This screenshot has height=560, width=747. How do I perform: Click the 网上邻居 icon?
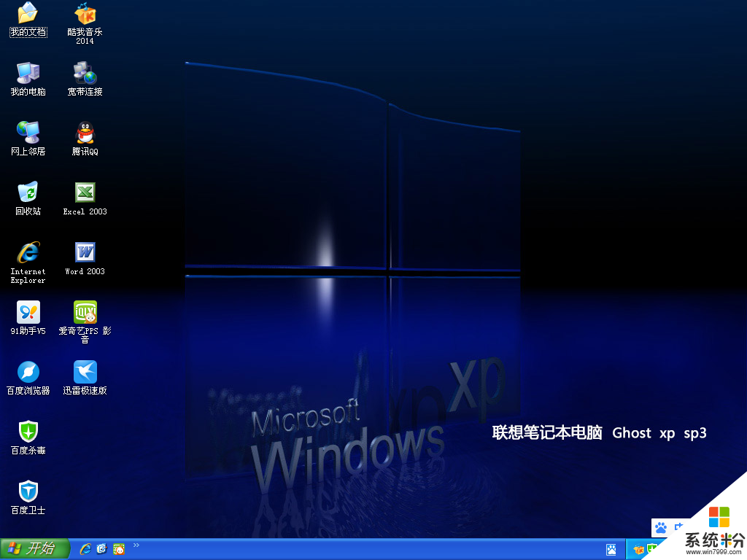click(28, 133)
